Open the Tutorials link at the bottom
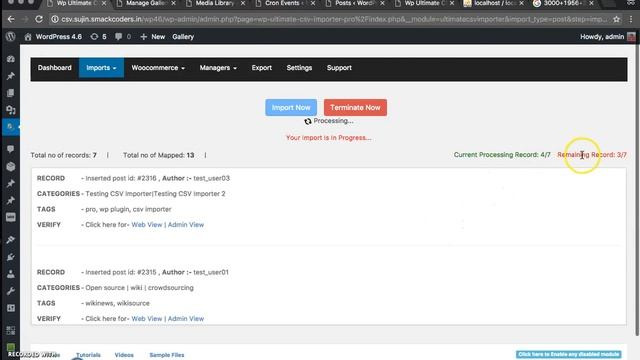Viewport: 640px width, 360px height. 88,355
